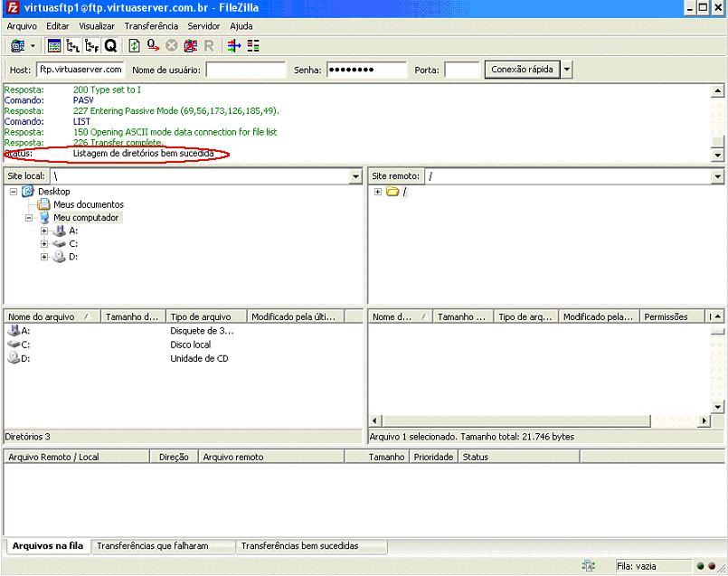
Task: Collapse the Meu computador tree node
Action: pyautogui.click(x=29, y=218)
